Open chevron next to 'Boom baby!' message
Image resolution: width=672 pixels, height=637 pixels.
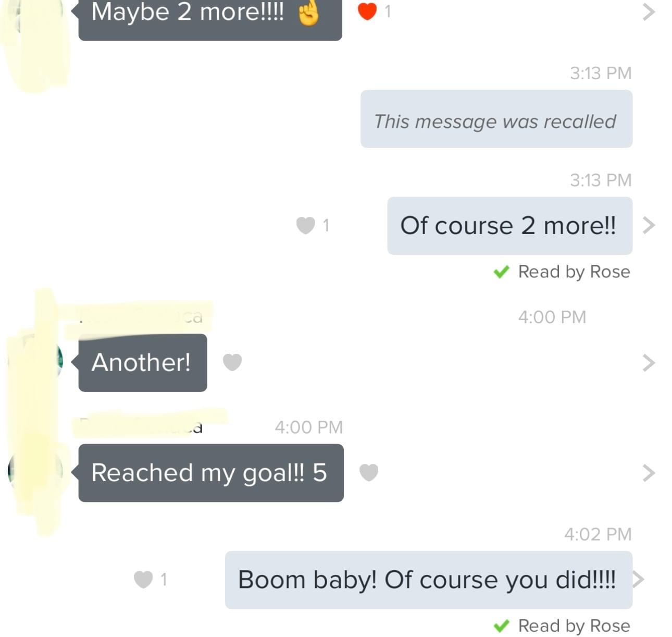(639, 579)
